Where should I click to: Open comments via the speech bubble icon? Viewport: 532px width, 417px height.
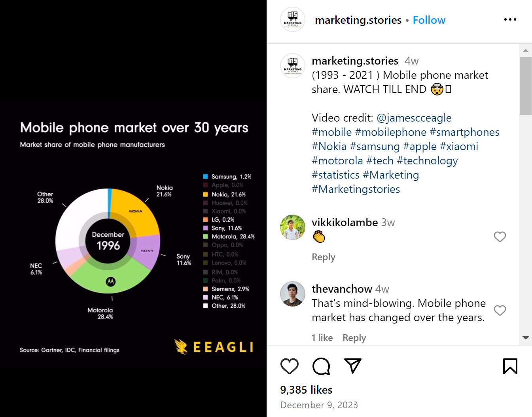pos(321,366)
